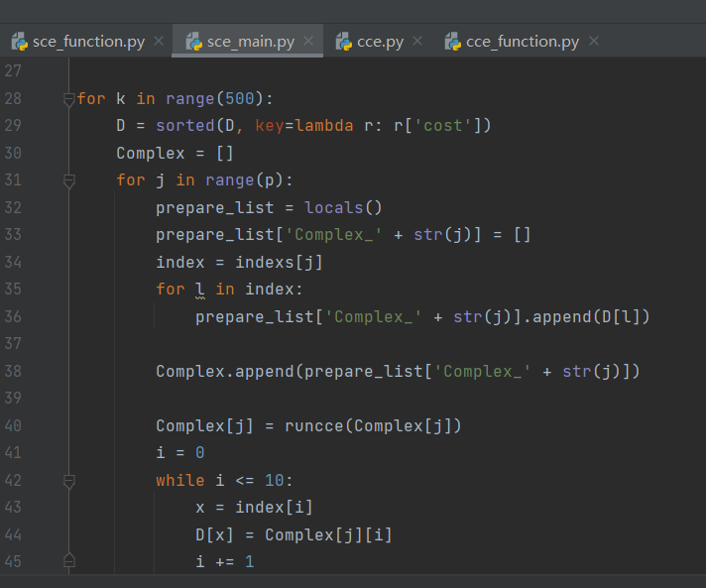This screenshot has height=588, width=706.
Task: Click 'indexs[j]' on line 34
Action: point(279,262)
